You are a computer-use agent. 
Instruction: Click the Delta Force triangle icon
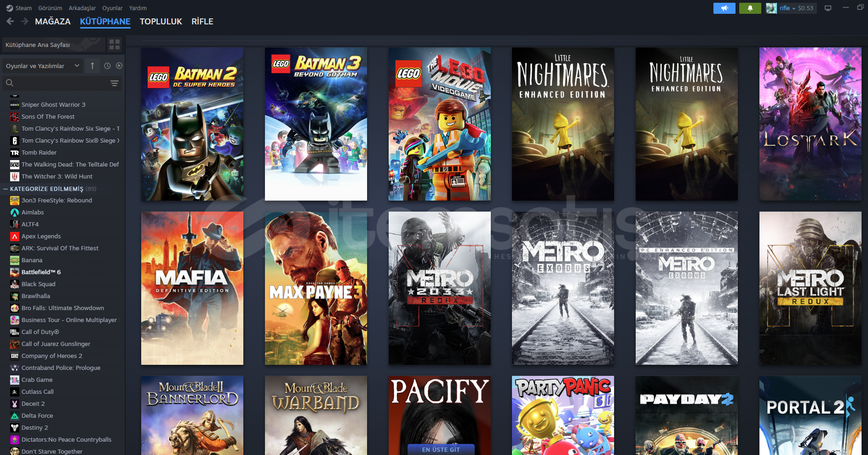tap(15, 415)
